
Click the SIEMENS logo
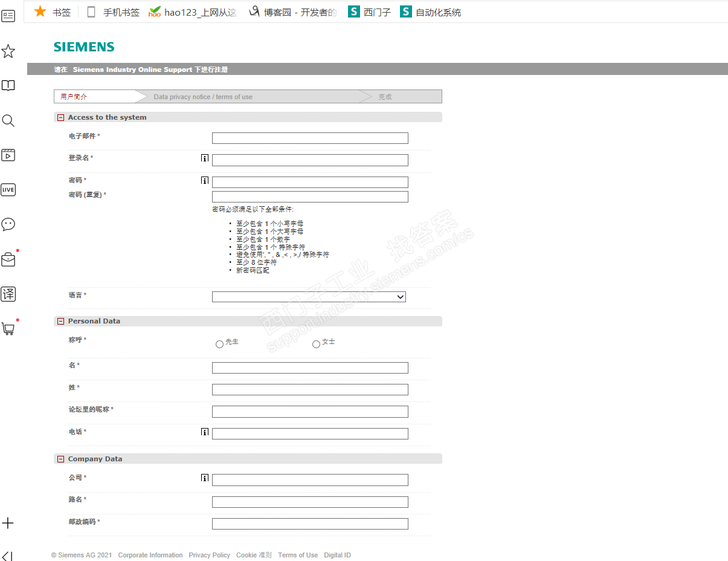84,47
